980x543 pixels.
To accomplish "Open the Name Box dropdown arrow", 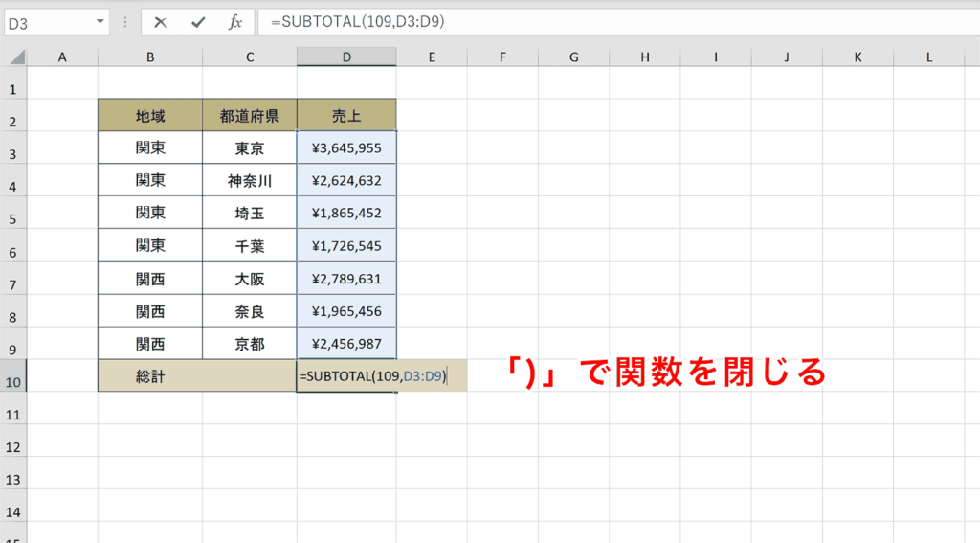I will tap(100, 22).
